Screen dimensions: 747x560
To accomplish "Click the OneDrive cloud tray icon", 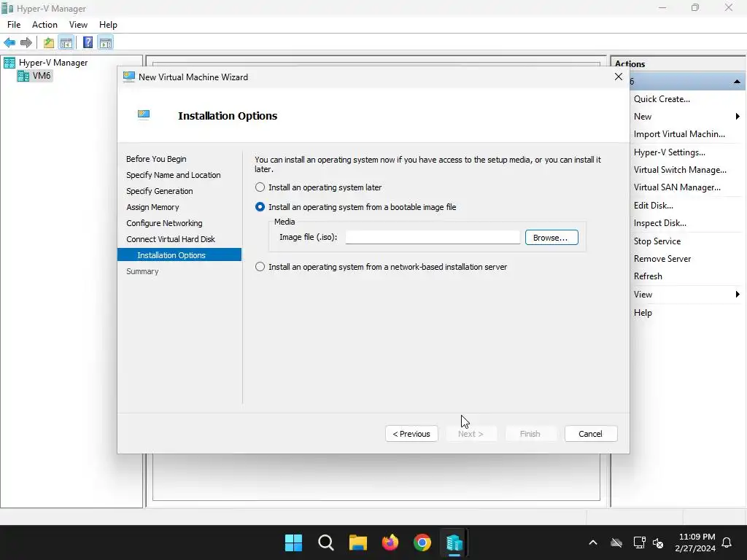I will pyautogui.click(x=616, y=542).
